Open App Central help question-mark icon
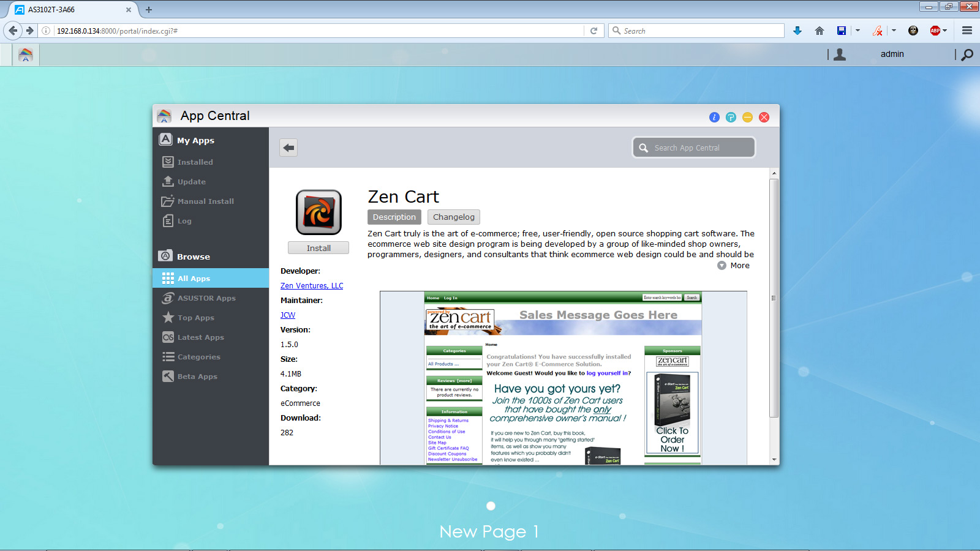This screenshot has width=980, height=551. click(x=731, y=117)
